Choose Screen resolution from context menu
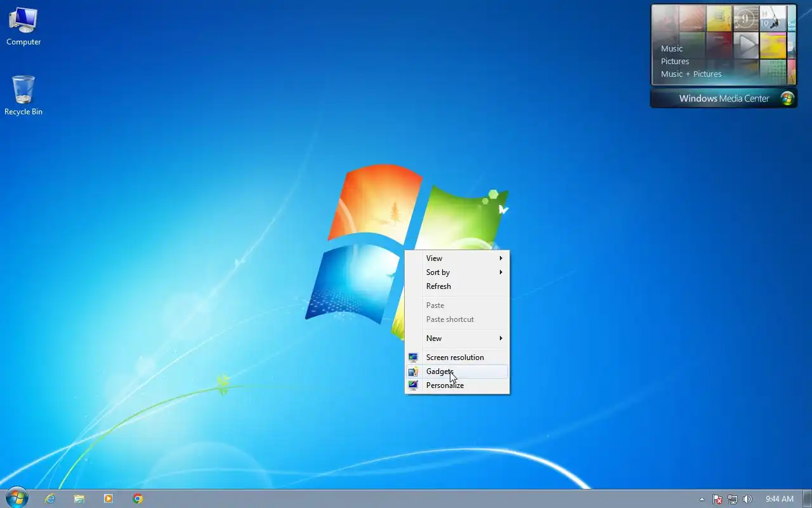Viewport: 812px width, 508px height. coord(457,358)
